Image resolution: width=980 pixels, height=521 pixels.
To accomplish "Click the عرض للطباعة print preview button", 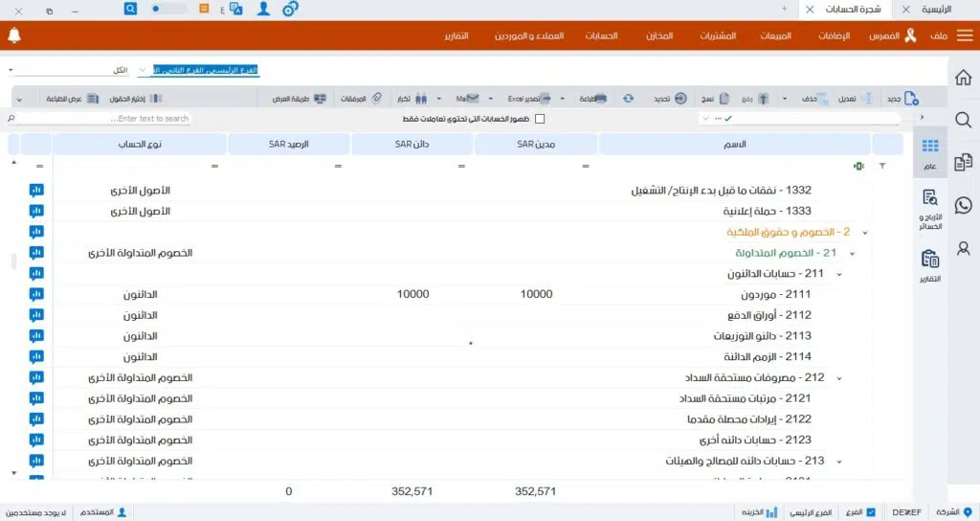I will tap(73, 99).
